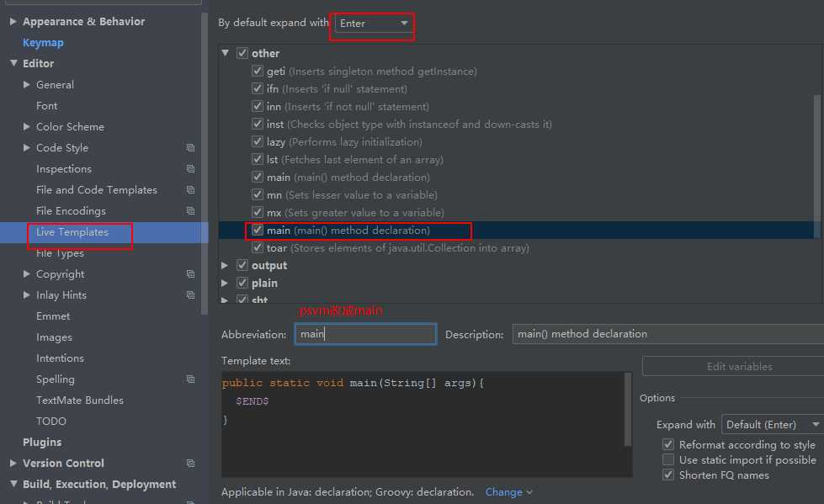The height and width of the screenshot is (504, 824).
Task: Select Live Templates in settings tree
Action: point(72,231)
